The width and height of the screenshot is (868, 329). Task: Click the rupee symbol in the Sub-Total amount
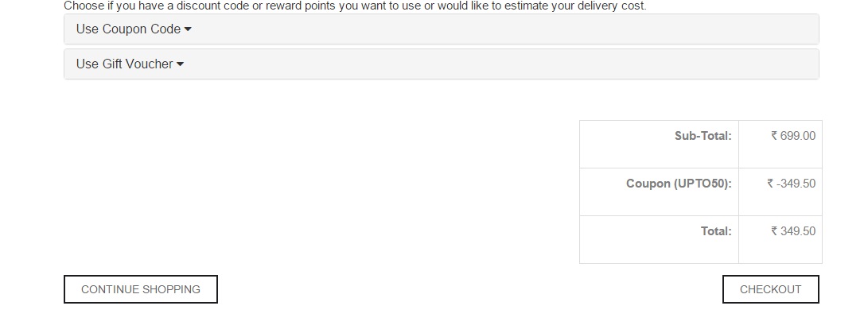point(774,136)
